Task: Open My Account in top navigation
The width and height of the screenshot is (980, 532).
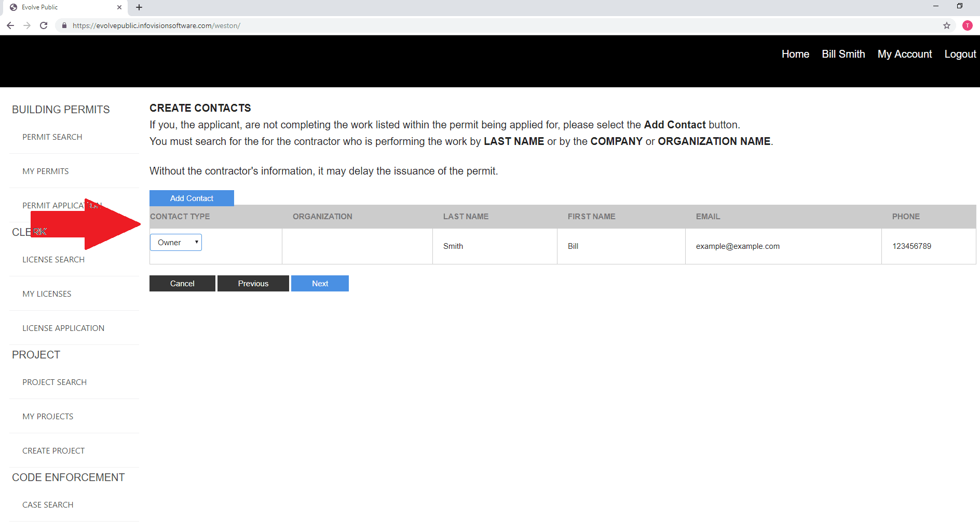Action: coord(904,54)
